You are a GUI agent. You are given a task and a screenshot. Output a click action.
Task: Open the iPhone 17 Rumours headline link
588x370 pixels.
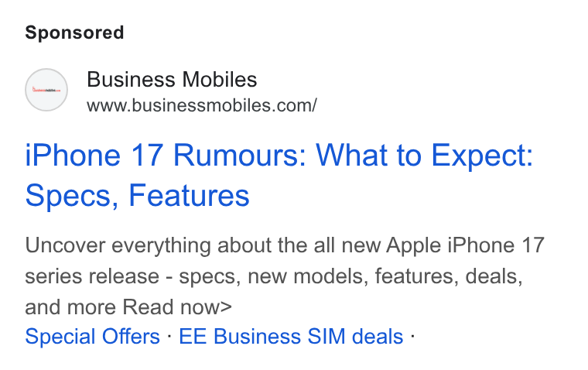click(x=279, y=175)
